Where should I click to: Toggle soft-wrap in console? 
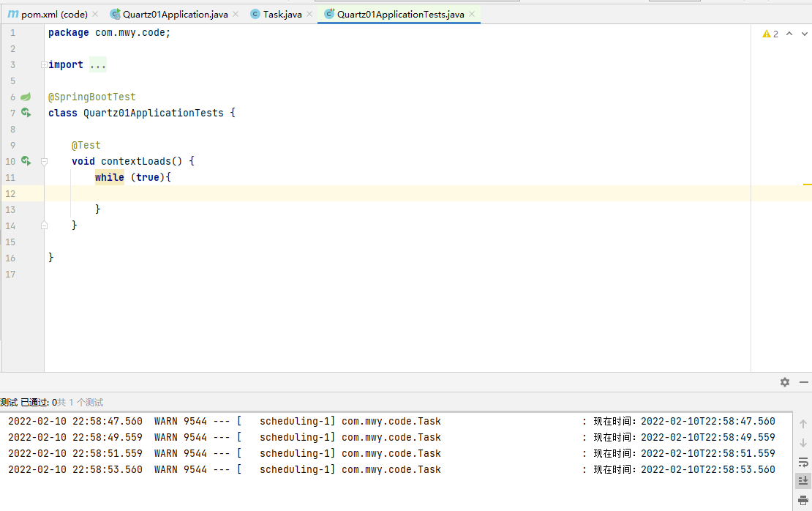pyautogui.click(x=803, y=462)
